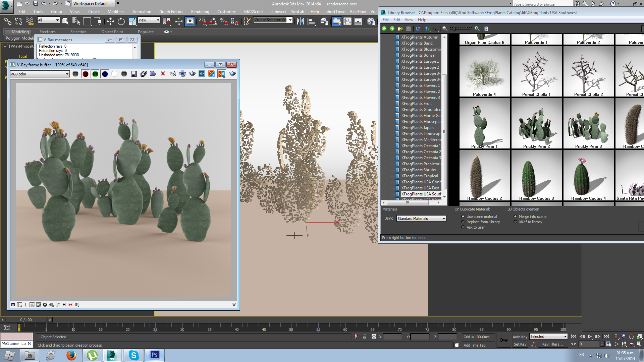This screenshot has width=644, height=362.
Task: Open the reference coordinate 'View' dropdown
Action: coord(149,20)
